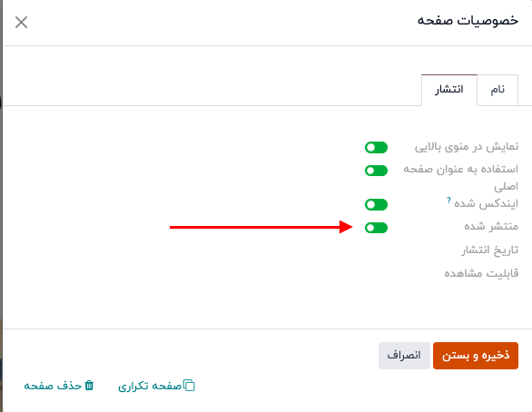
Task: Close the خصوصیات صفحه dialog with X
Action: click(x=21, y=23)
